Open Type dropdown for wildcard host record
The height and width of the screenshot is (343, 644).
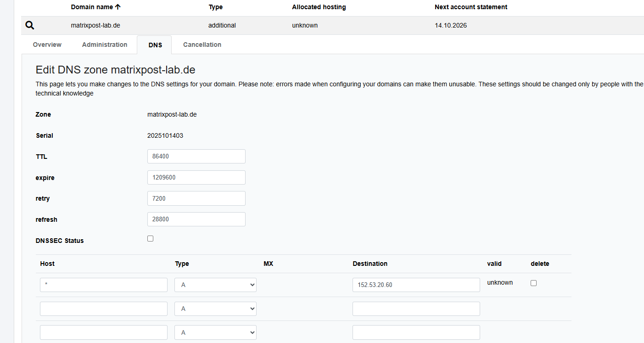[215, 285]
